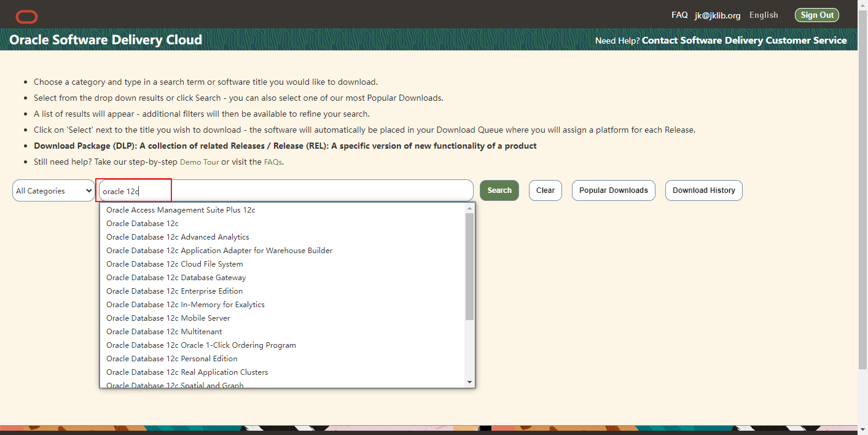Click the jk@jklib.org account link
The height and width of the screenshot is (435, 868).
(717, 15)
